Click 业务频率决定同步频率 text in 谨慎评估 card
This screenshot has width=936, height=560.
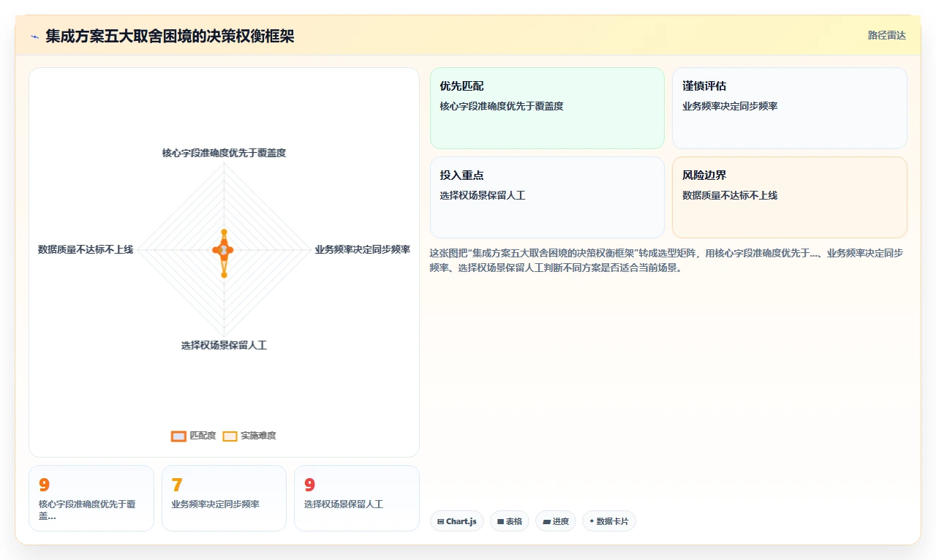[x=730, y=106]
